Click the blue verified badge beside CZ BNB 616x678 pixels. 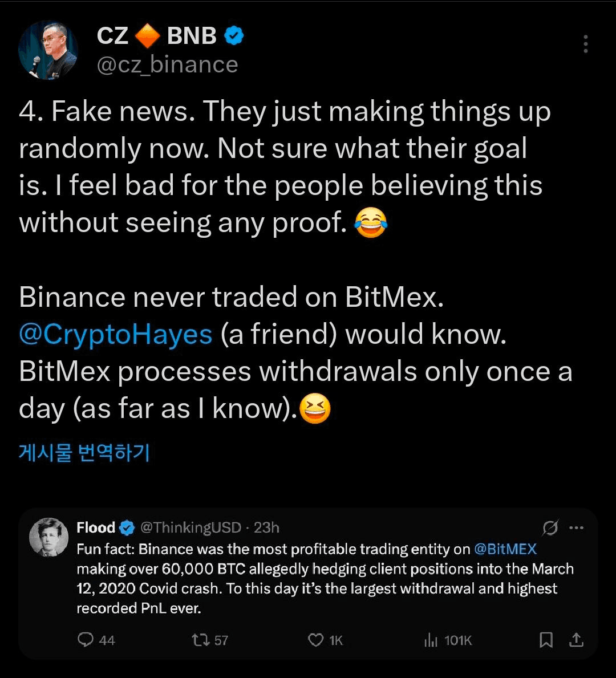click(x=234, y=36)
